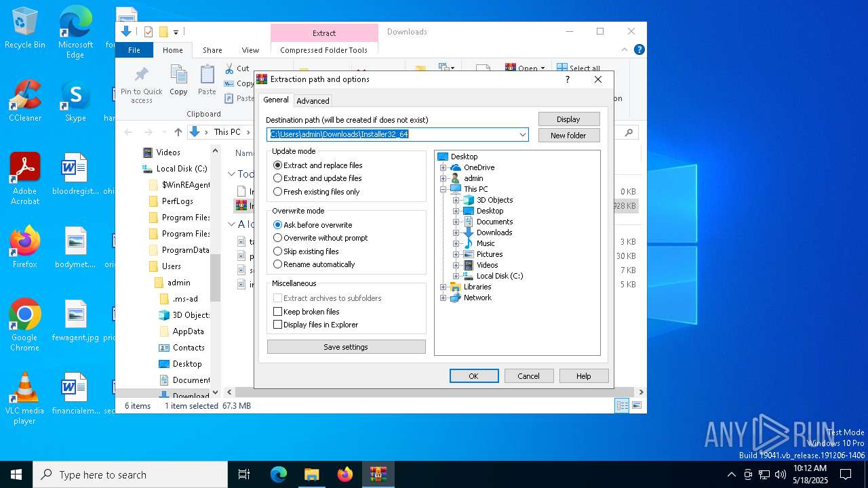Click Firefox icon in taskbar
The height and width of the screenshot is (488, 868).
(345, 474)
